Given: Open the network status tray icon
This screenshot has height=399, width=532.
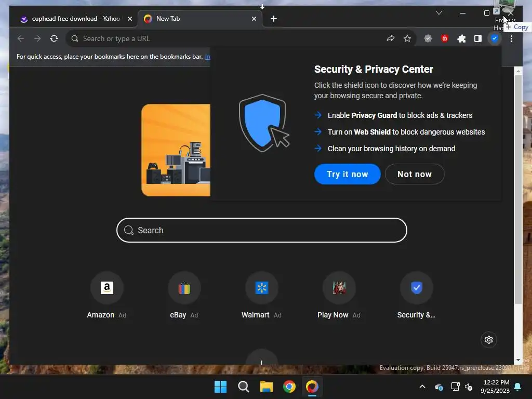Looking at the screenshot, I should (455, 387).
